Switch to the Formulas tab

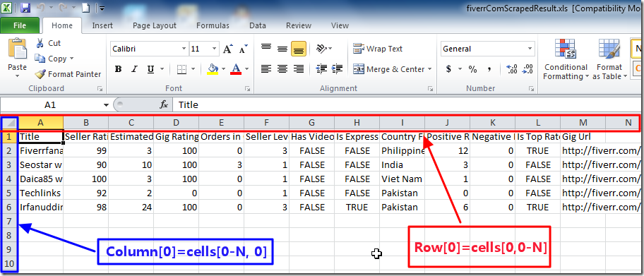point(213,25)
